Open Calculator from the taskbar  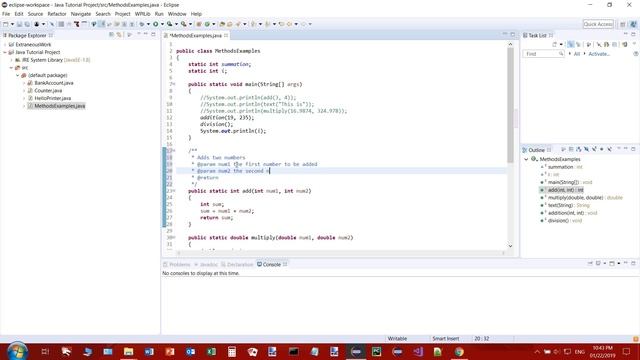pos(232,351)
